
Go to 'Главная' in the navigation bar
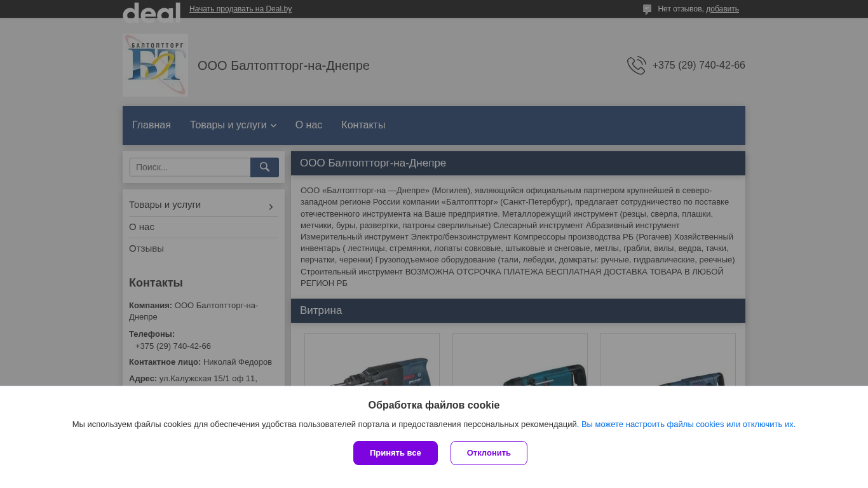(x=151, y=125)
